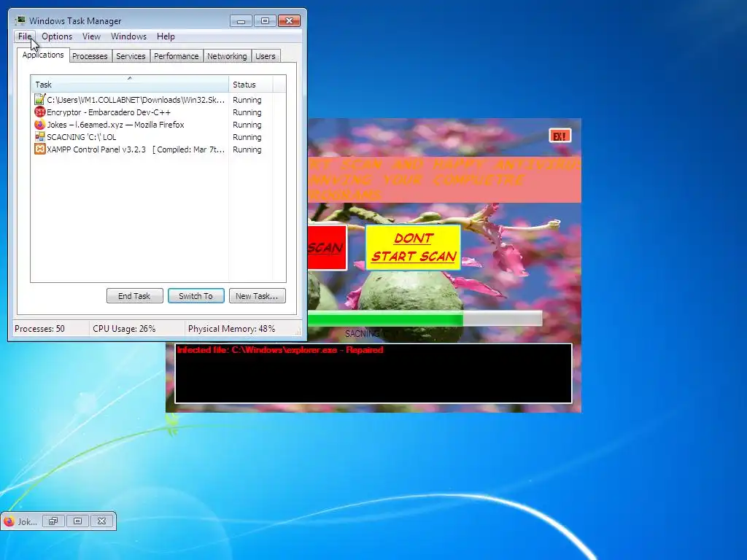Click the Firefox icon in task list
Image resolution: width=747 pixels, height=560 pixels.
[39, 124]
